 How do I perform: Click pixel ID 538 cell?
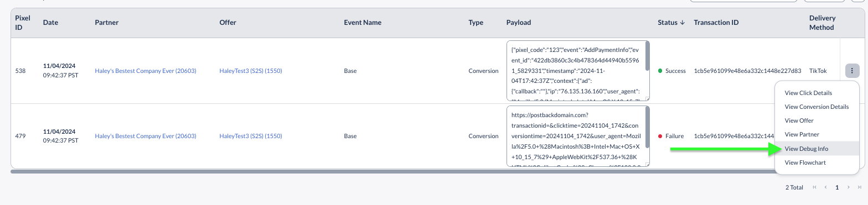[20, 71]
